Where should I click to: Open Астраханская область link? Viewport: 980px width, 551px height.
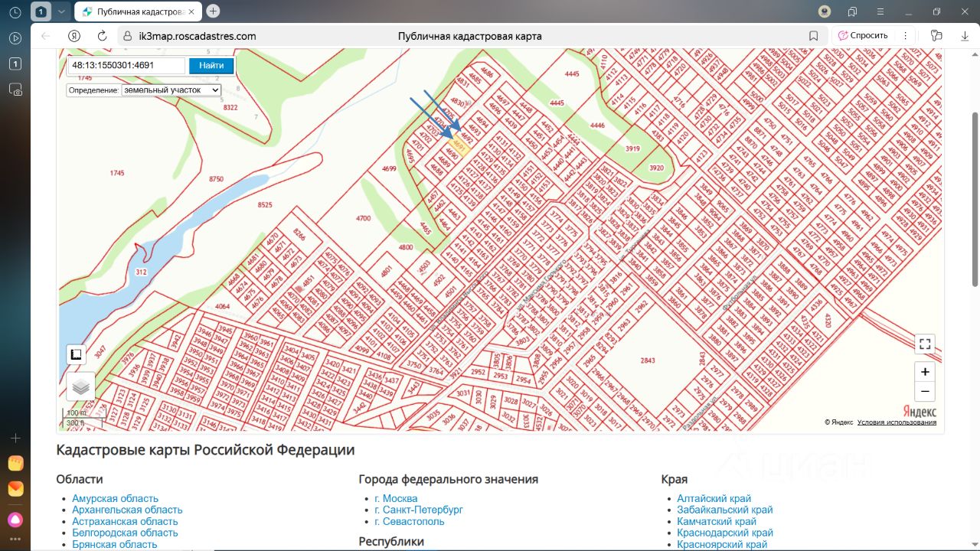click(x=125, y=522)
